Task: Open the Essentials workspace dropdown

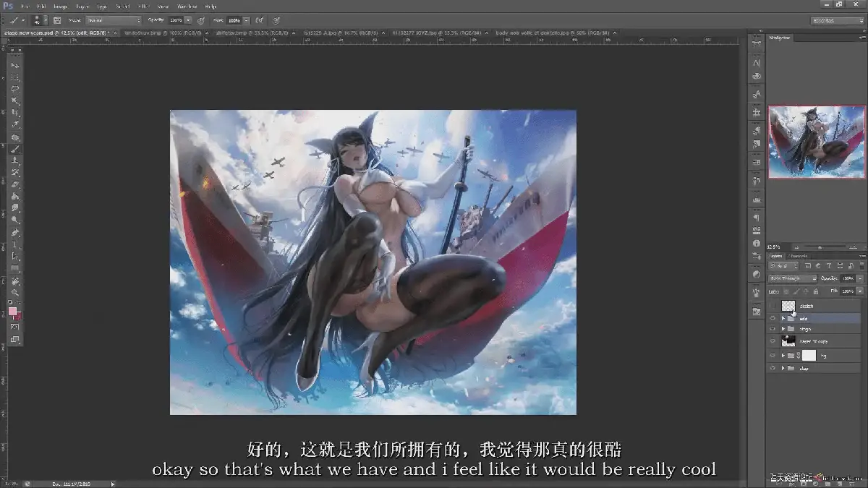Action: click(x=838, y=21)
